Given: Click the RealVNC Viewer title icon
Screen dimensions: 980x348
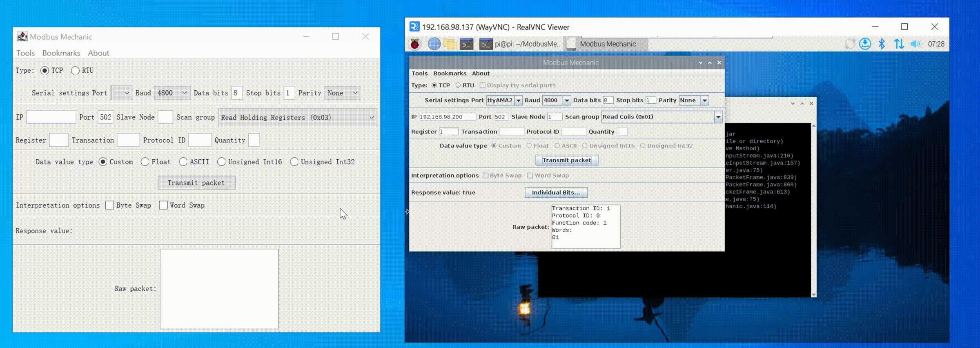Looking at the screenshot, I should tap(414, 27).
